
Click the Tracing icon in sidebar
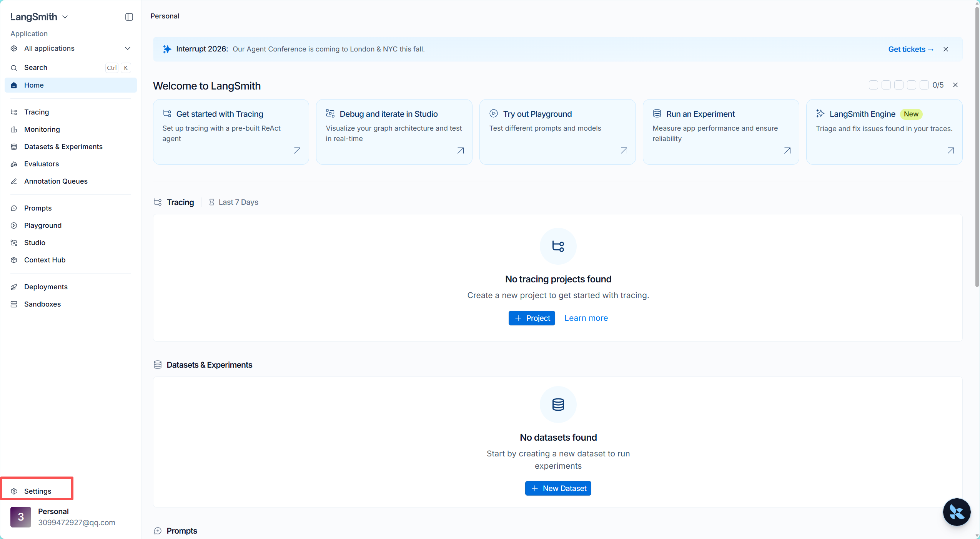(x=14, y=112)
